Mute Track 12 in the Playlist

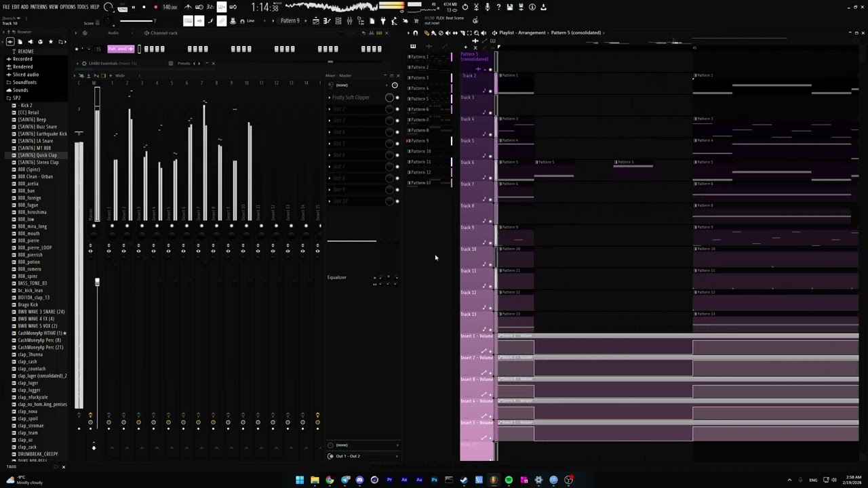[490, 308]
